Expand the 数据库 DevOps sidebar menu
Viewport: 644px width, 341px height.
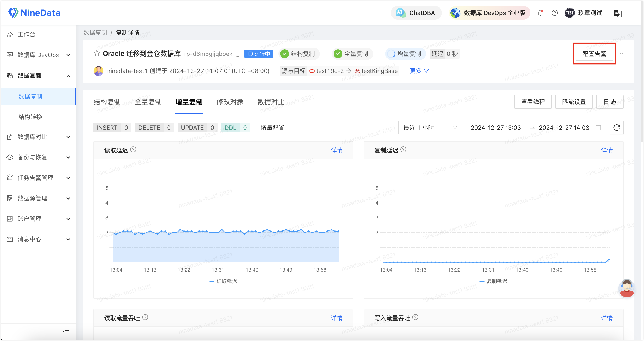point(38,55)
